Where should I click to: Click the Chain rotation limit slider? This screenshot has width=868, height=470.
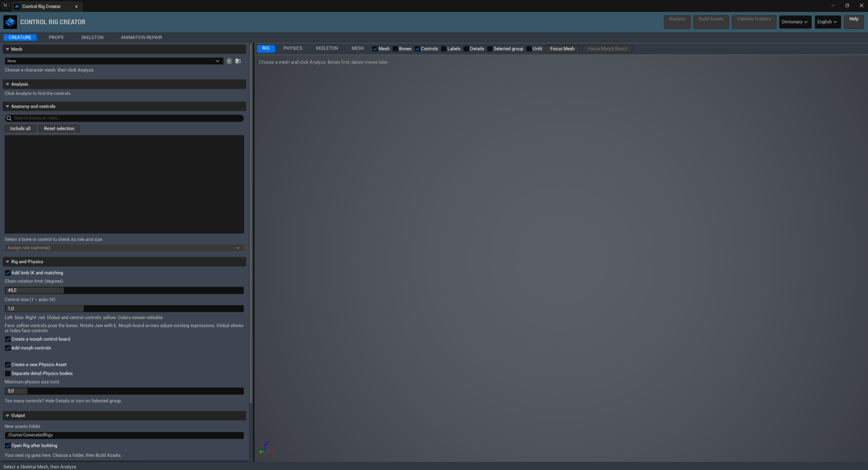(x=124, y=291)
